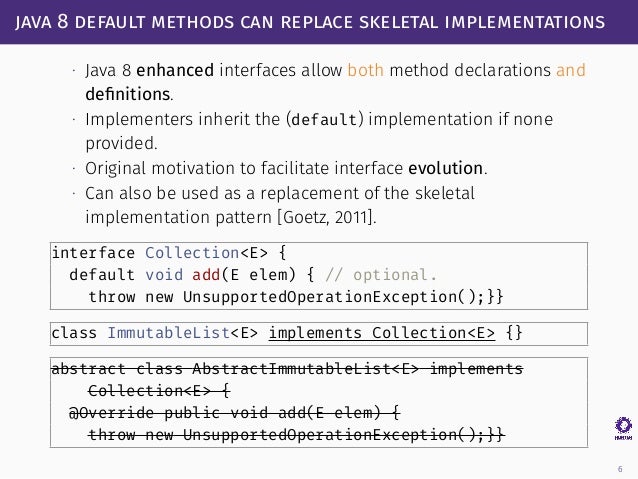
Task: Click the slide number 6
Action: (x=620, y=469)
